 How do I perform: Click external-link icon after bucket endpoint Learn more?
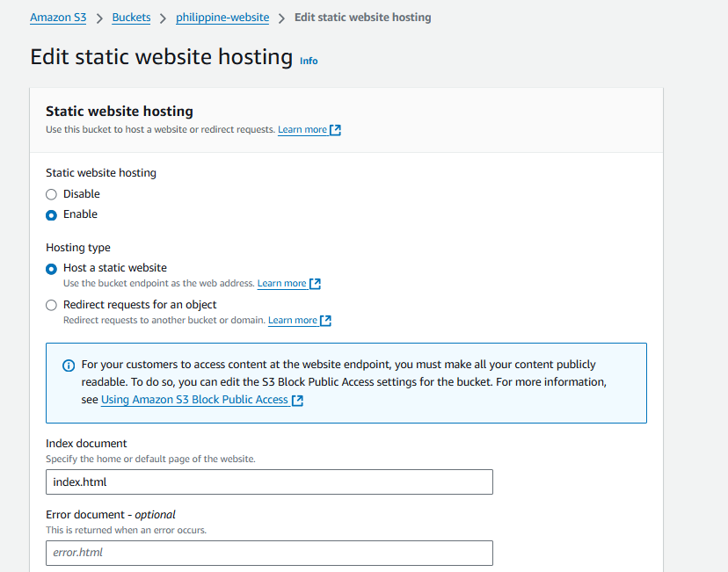[315, 284]
